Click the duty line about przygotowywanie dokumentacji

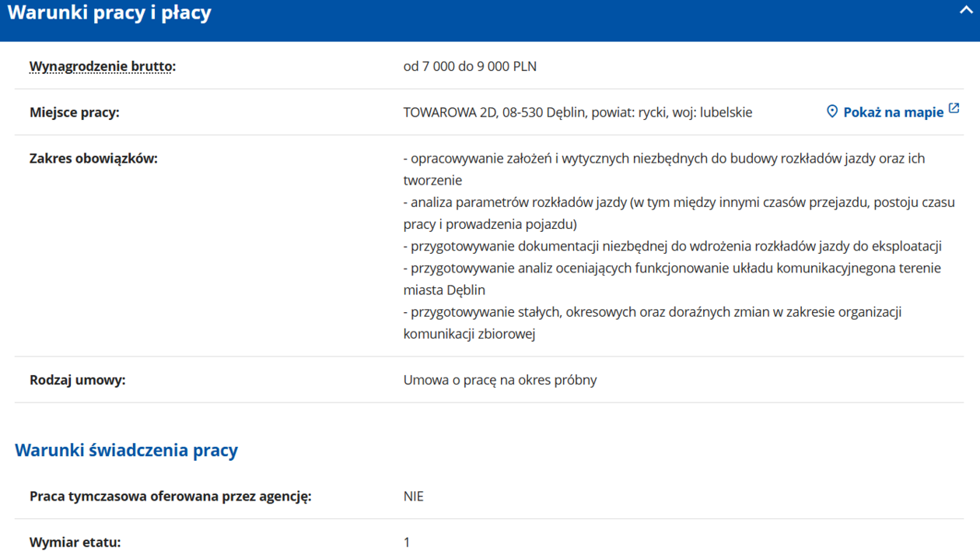672,246
